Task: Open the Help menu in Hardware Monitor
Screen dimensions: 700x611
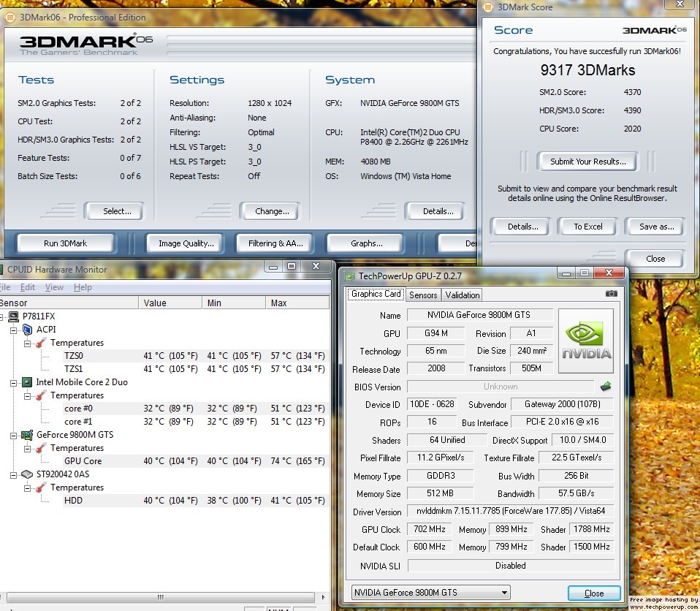Action: (83, 287)
